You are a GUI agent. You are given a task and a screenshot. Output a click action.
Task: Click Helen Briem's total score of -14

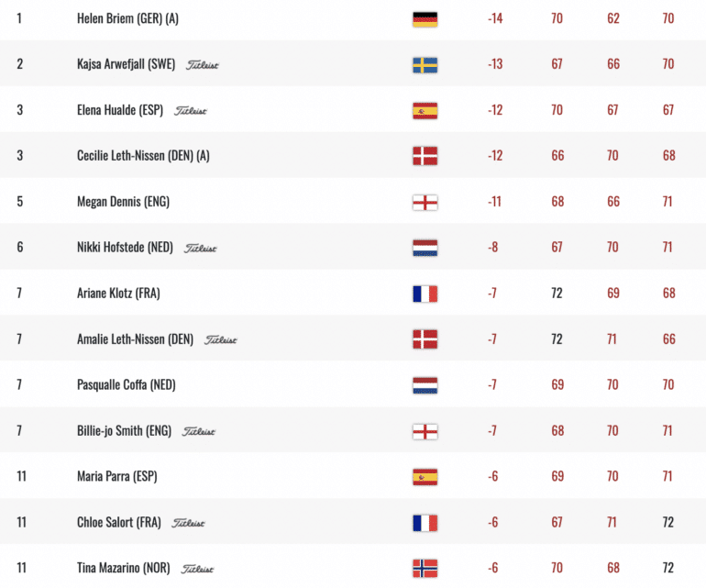[495, 18]
